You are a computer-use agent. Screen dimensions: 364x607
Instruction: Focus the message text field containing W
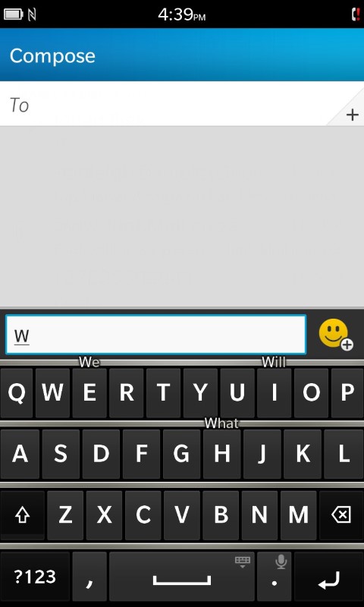[x=156, y=335]
